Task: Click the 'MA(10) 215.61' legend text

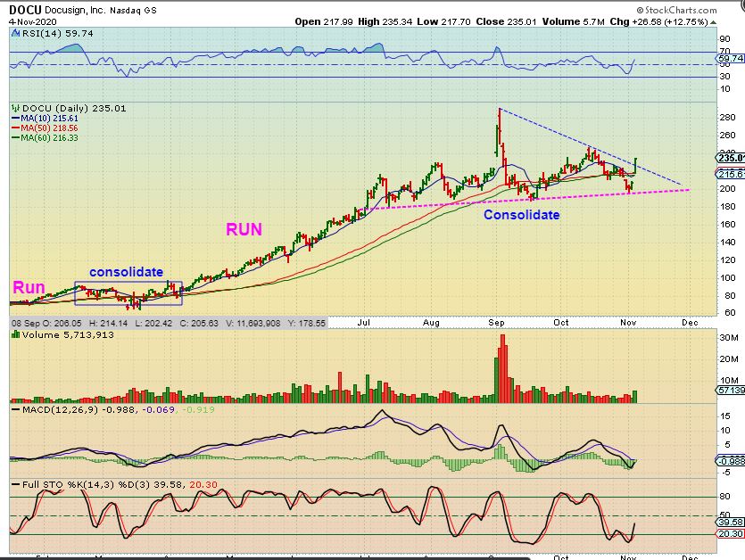Action: 49,119
